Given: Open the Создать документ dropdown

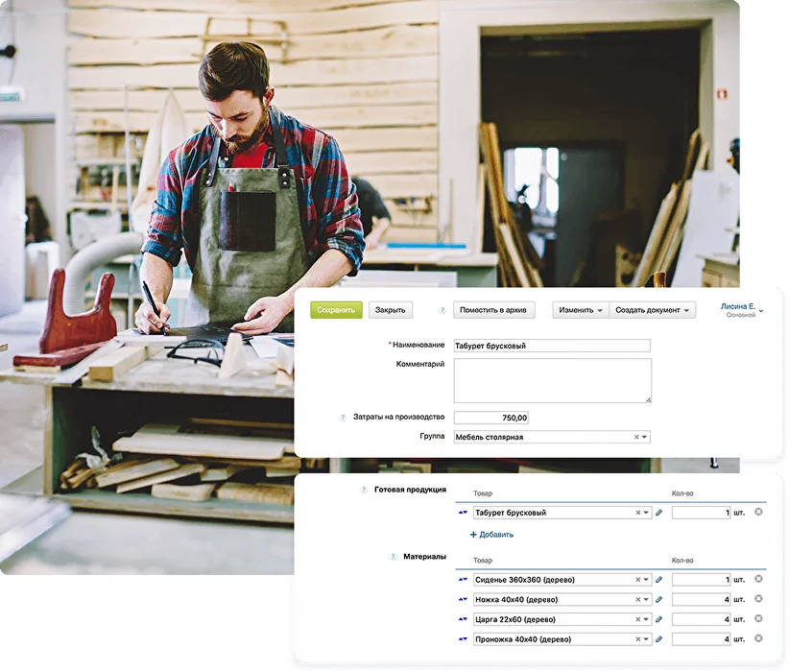Looking at the screenshot, I should 654,310.
